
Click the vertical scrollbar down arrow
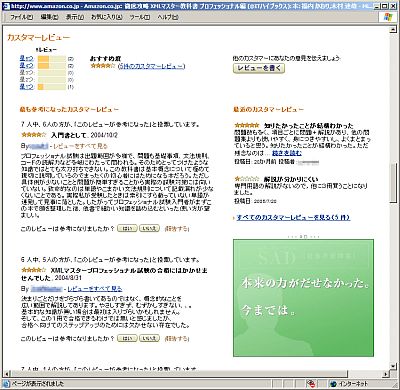393,367
